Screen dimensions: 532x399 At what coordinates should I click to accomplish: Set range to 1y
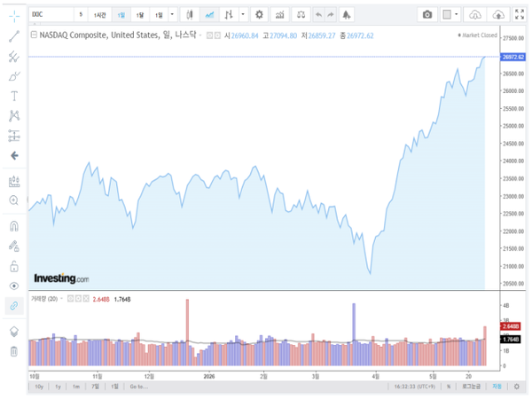(58, 387)
